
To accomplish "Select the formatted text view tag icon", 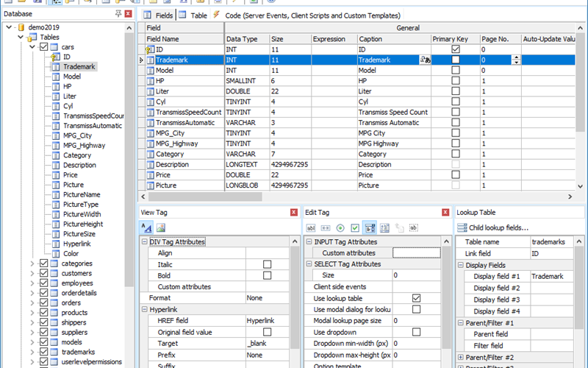I will click(146, 227).
